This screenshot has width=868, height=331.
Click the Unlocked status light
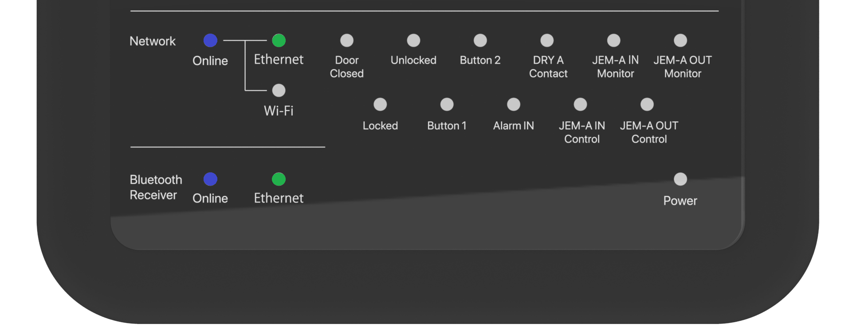[x=413, y=40]
